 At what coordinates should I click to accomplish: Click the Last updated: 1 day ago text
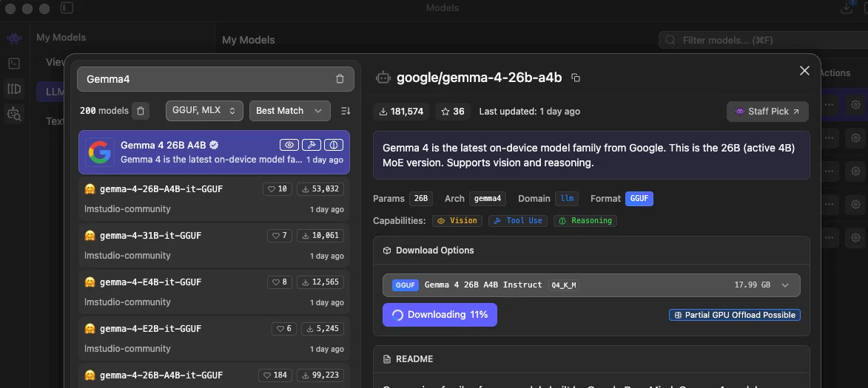(x=530, y=111)
